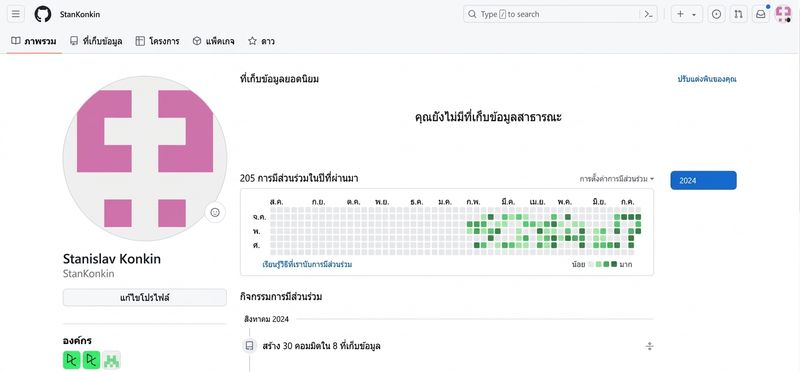Screen dimensions: 800x372
Task: Click the 'สิงหาคม 2024' timeline label
Action: [266, 319]
